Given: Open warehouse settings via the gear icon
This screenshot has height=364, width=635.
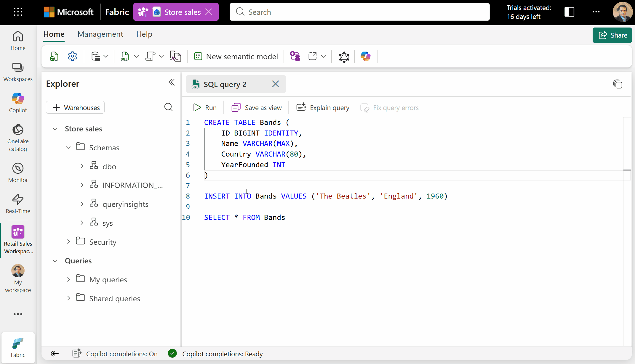Looking at the screenshot, I should (x=72, y=56).
